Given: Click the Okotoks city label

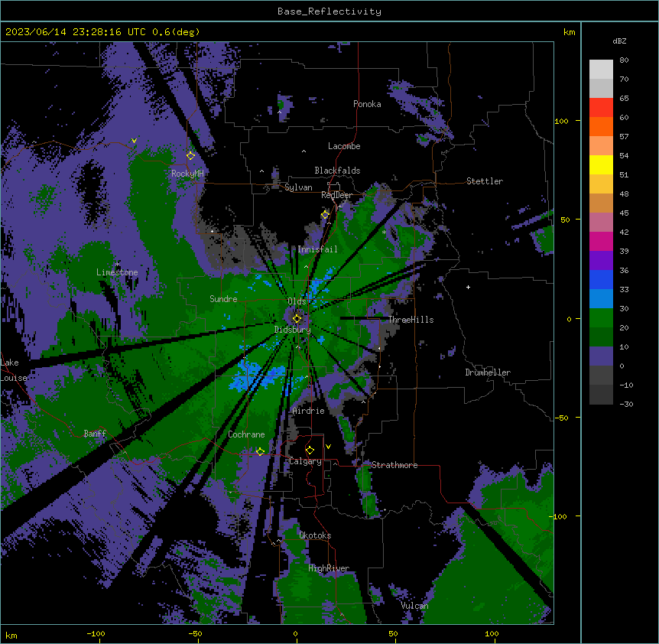Looking at the screenshot, I should [x=315, y=535].
